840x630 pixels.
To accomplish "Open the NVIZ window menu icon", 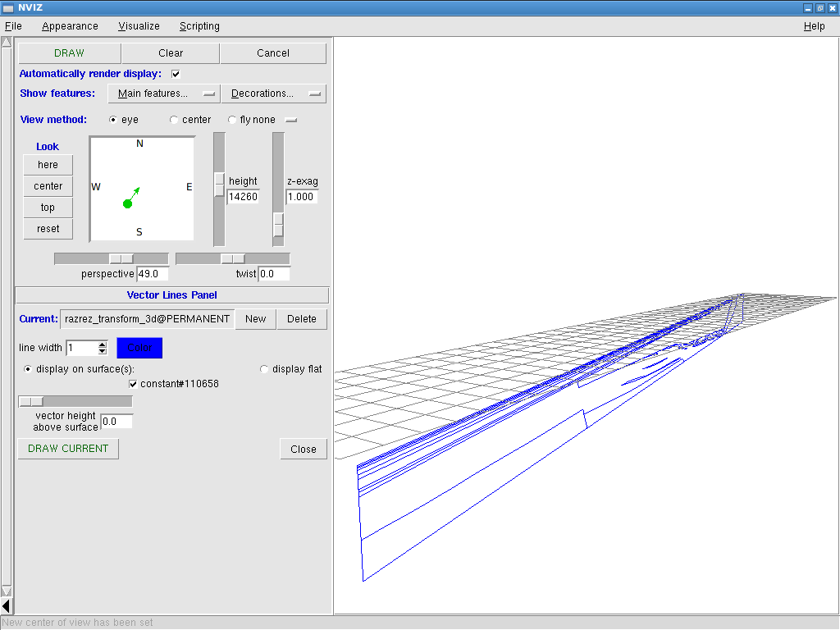I will (8, 7).
